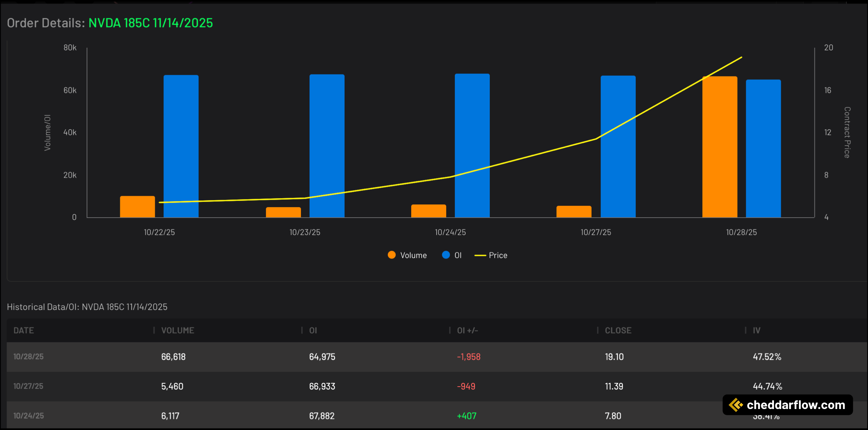The image size is (868, 430).
Task: Toggle the Volume legend item
Action: coord(407,255)
